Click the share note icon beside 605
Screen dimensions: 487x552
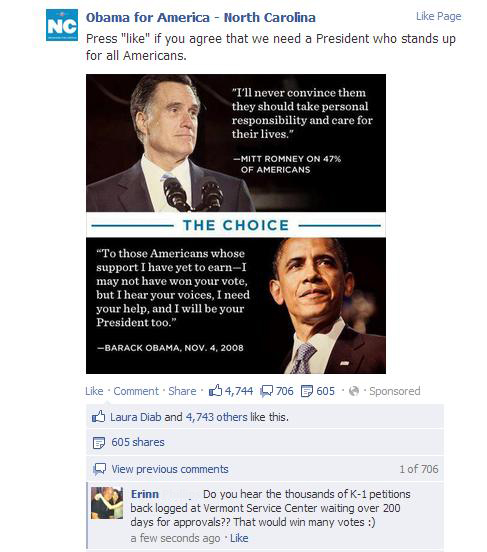pyautogui.click(x=307, y=391)
